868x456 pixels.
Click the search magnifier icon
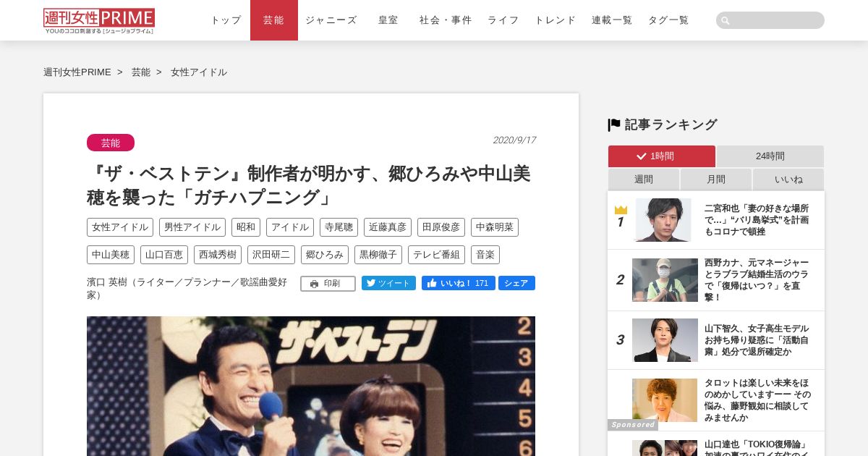726,20
